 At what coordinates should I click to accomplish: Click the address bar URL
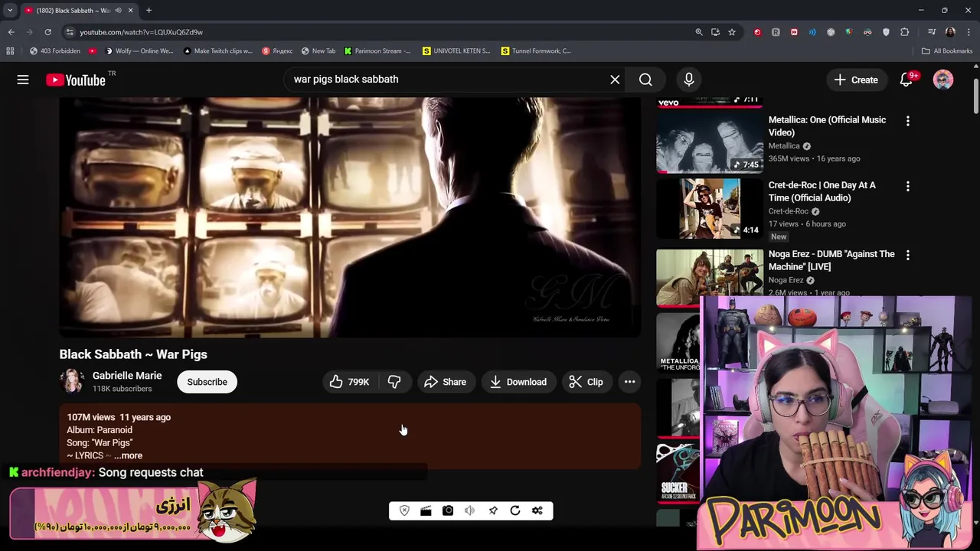[141, 32]
